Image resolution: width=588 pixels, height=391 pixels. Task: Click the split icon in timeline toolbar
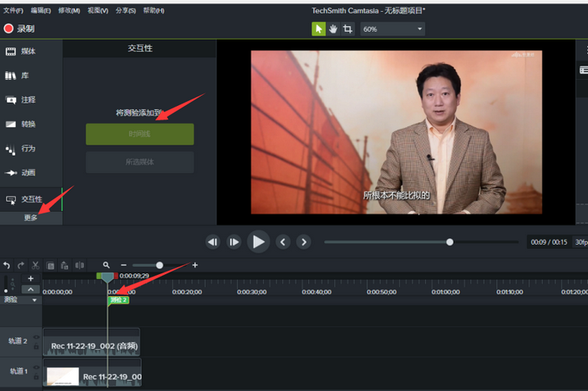click(x=80, y=266)
